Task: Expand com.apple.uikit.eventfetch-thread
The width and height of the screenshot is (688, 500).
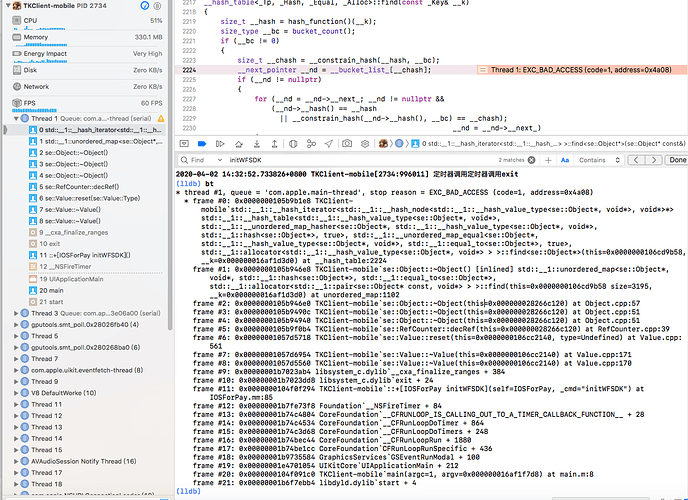Action: coord(16,370)
